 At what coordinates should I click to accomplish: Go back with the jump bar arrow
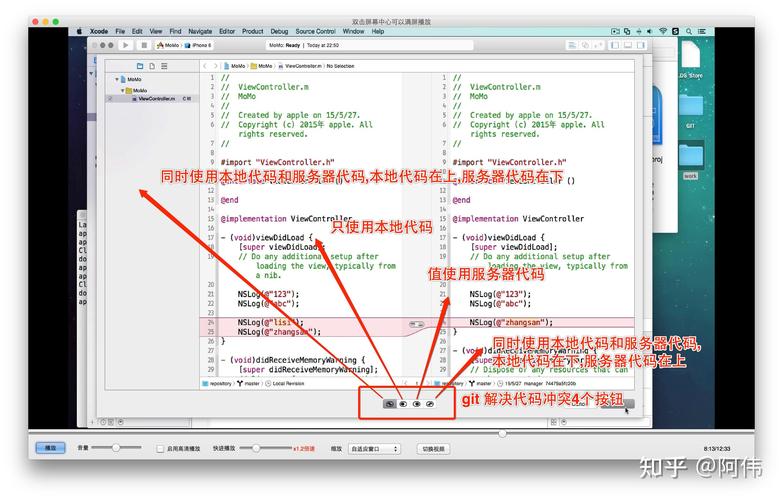pos(205,66)
